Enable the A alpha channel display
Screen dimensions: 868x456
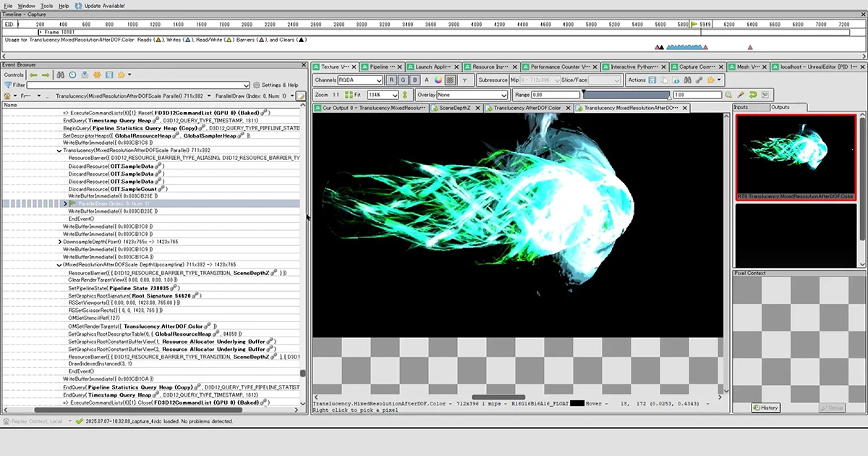pos(427,81)
